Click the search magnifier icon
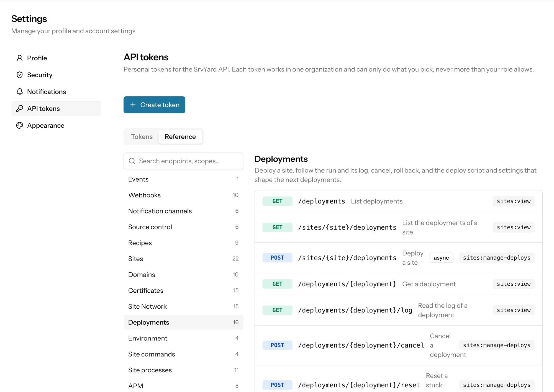Screen dimensions: 554x392 pyautogui.click(x=132, y=161)
